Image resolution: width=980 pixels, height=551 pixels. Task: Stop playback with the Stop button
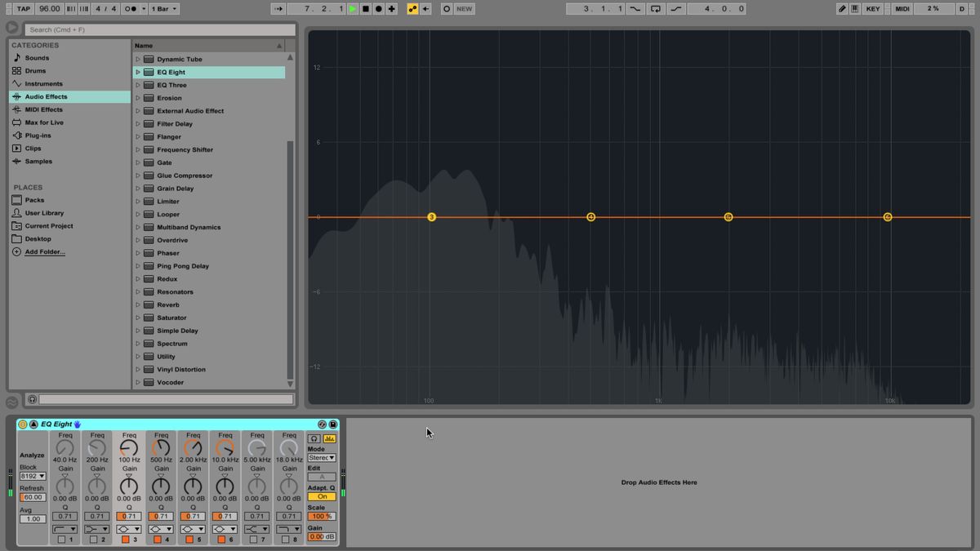pos(366,9)
